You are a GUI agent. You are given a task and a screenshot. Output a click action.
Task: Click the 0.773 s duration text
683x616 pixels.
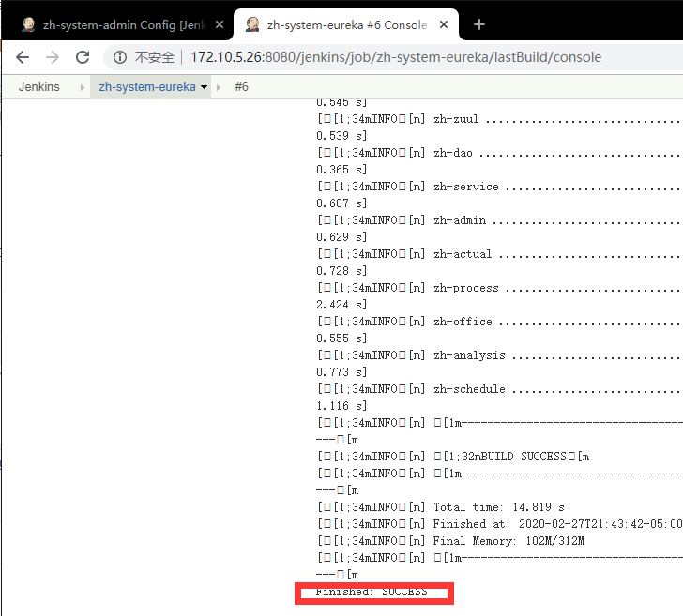341,372
